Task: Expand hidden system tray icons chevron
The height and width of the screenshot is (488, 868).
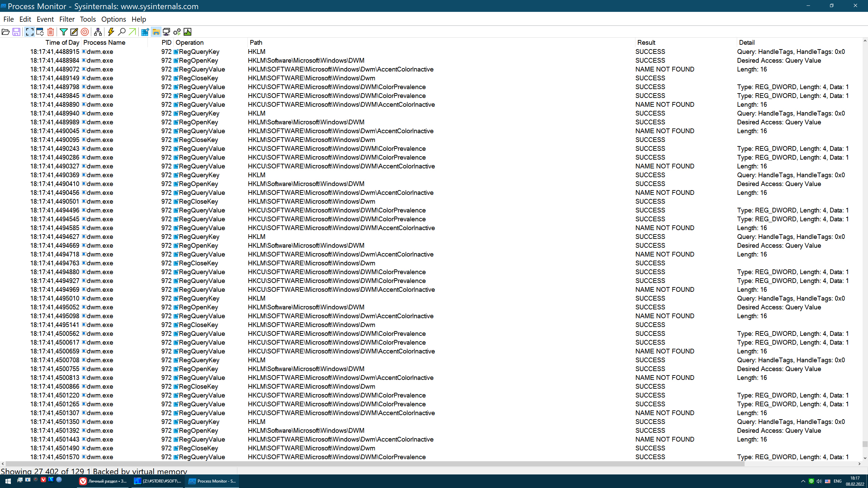Action: pyautogui.click(x=803, y=481)
